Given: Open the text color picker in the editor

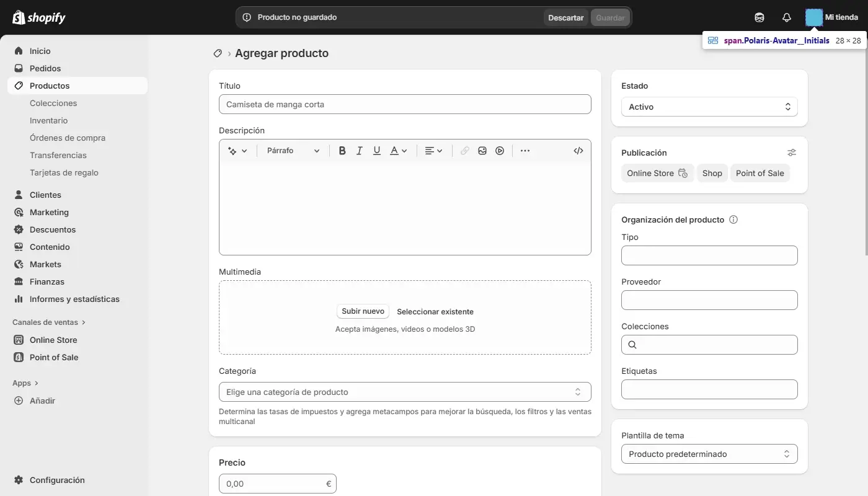Looking at the screenshot, I should 397,150.
